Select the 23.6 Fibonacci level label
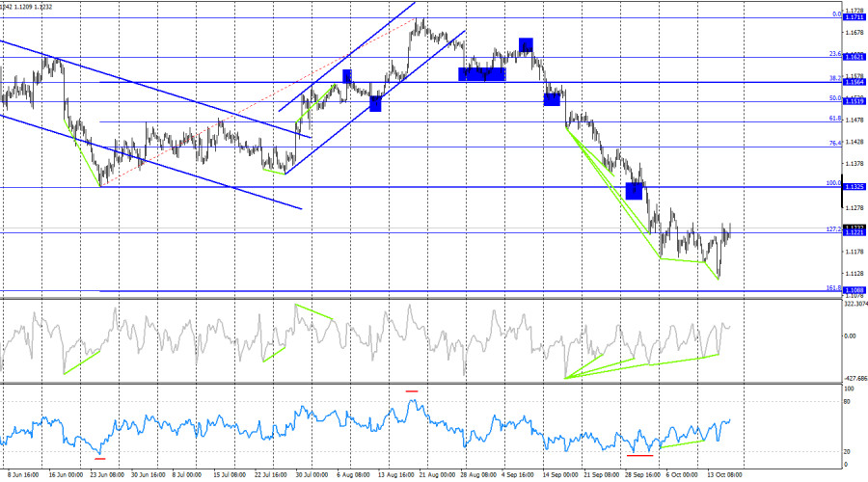This screenshot has height=482, width=868. [835, 54]
